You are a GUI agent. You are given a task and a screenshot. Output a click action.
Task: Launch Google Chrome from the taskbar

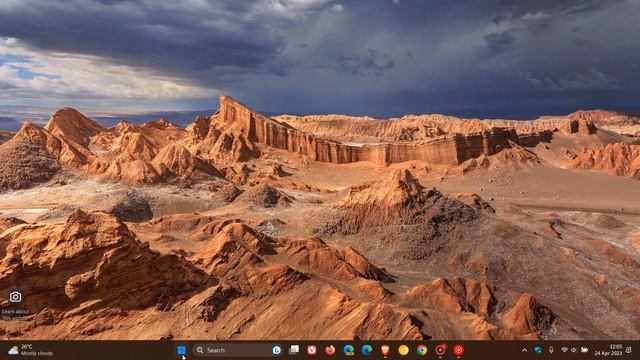pyautogui.click(x=422, y=350)
